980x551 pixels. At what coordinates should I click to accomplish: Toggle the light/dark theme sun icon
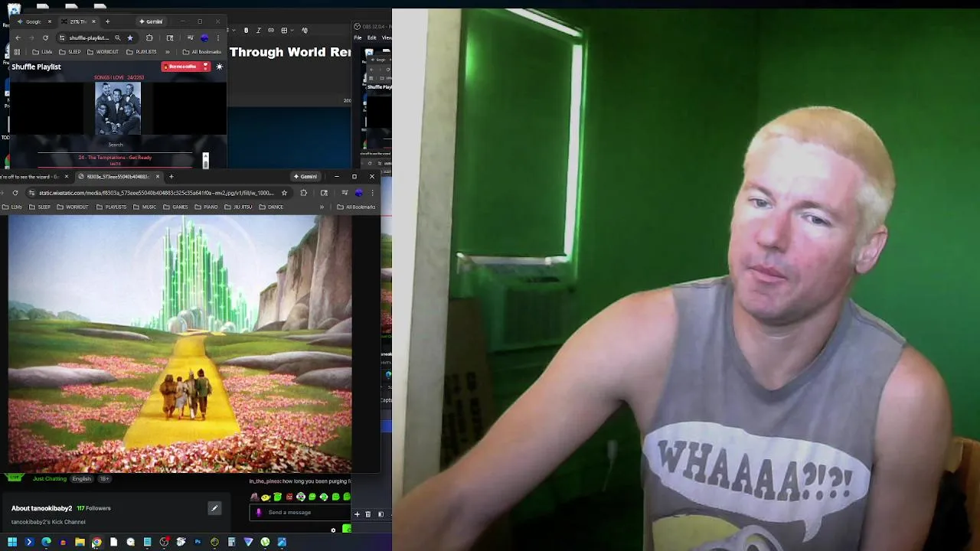(x=219, y=67)
